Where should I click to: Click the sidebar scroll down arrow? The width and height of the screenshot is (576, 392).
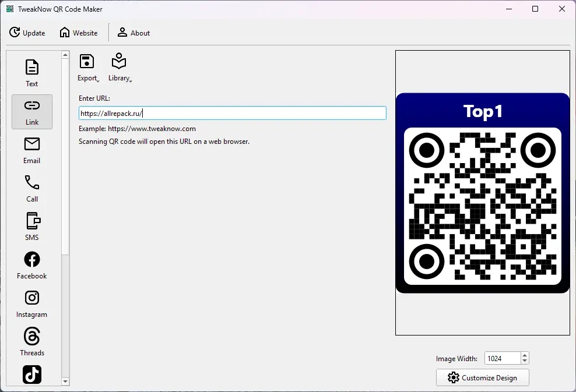click(65, 382)
